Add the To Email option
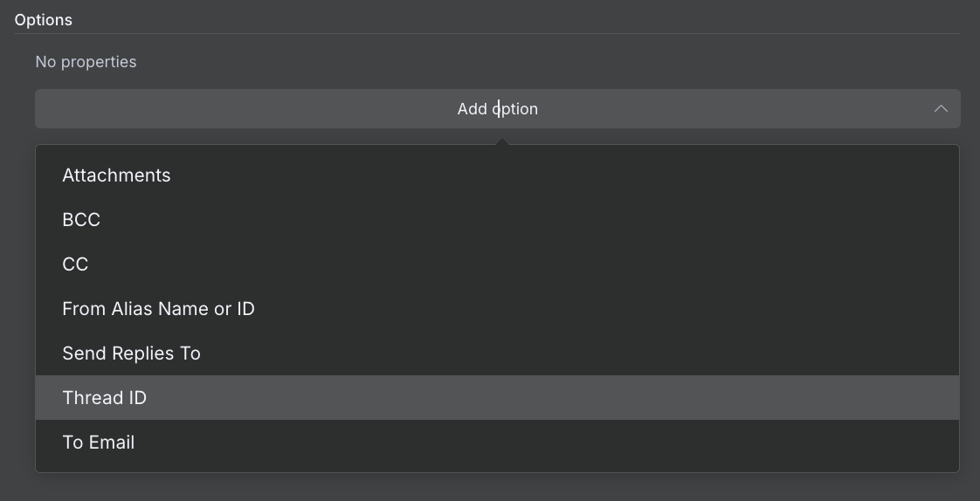Screen dimensions: 980x501 98,443
